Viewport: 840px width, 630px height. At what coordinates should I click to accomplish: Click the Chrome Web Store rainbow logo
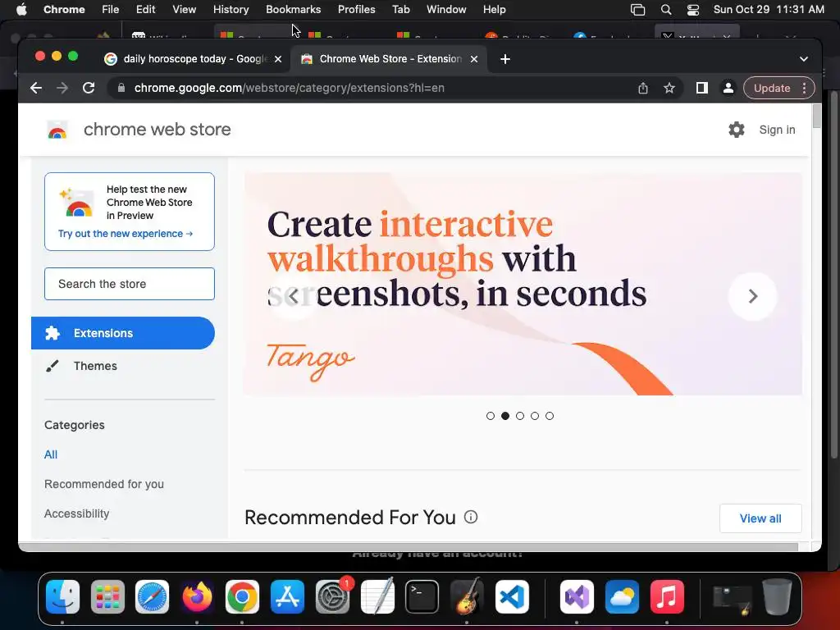(x=57, y=130)
